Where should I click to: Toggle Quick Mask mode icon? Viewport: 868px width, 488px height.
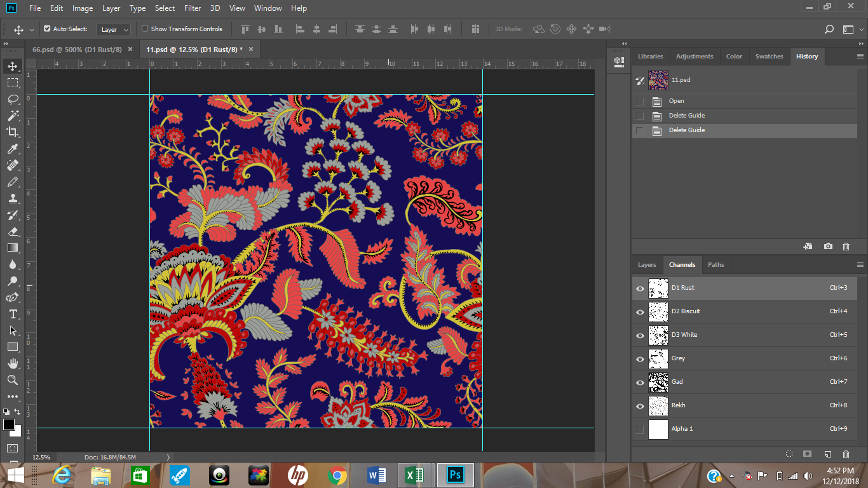tap(12, 449)
